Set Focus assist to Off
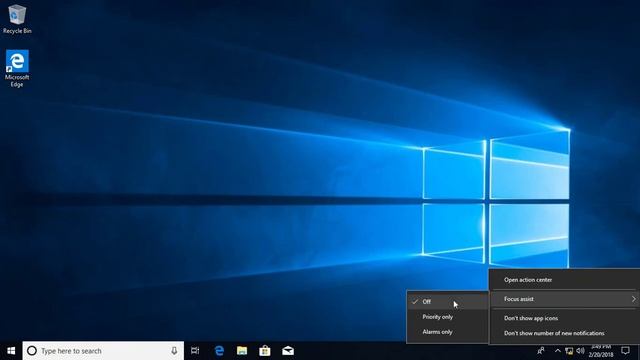Screen dimensions: 640x360 [x=448, y=302]
